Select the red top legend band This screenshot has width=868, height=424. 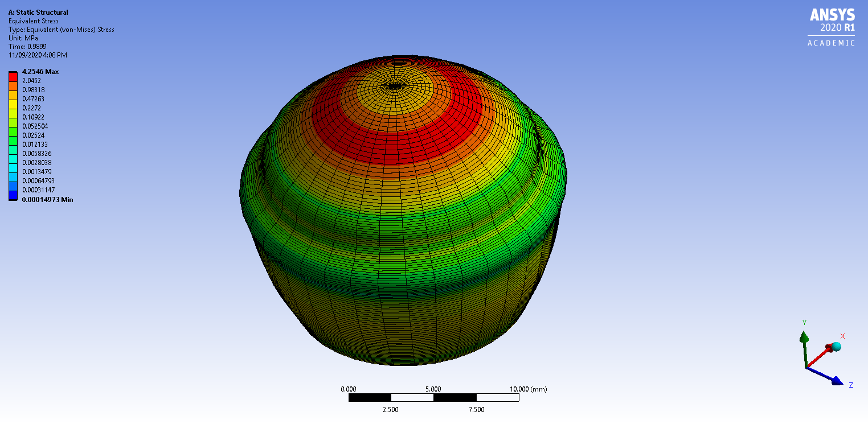[x=13, y=76]
